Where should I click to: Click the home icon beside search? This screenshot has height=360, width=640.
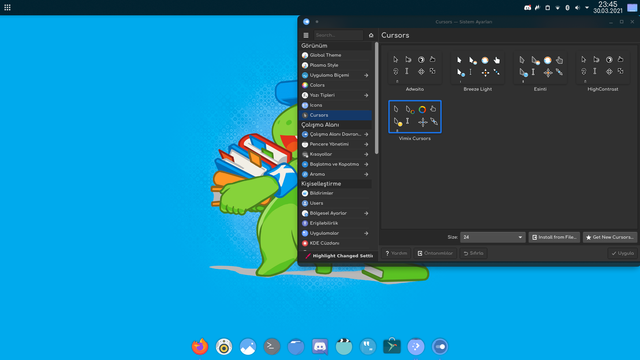pyautogui.click(x=371, y=35)
